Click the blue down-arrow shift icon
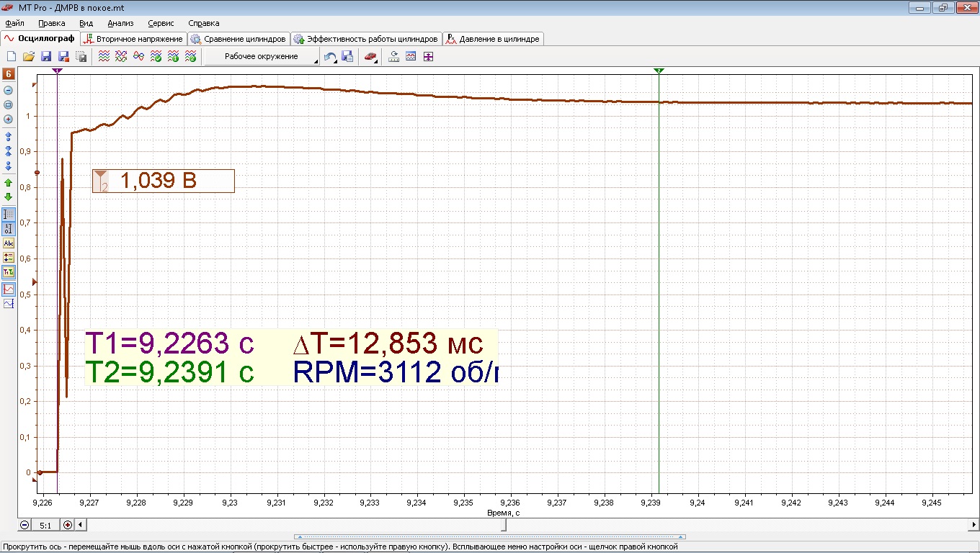980x553 pixels. point(9,166)
